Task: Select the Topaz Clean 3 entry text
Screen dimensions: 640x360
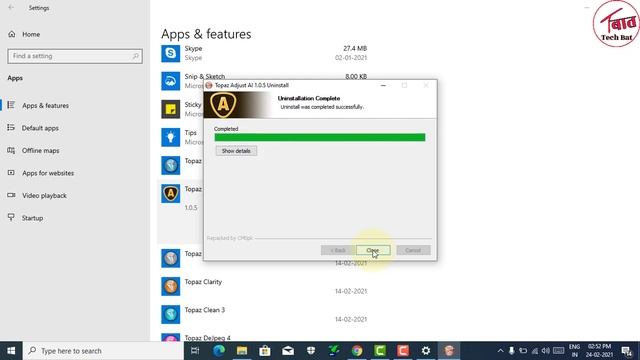Action: pyautogui.click(x=204, y=310)
